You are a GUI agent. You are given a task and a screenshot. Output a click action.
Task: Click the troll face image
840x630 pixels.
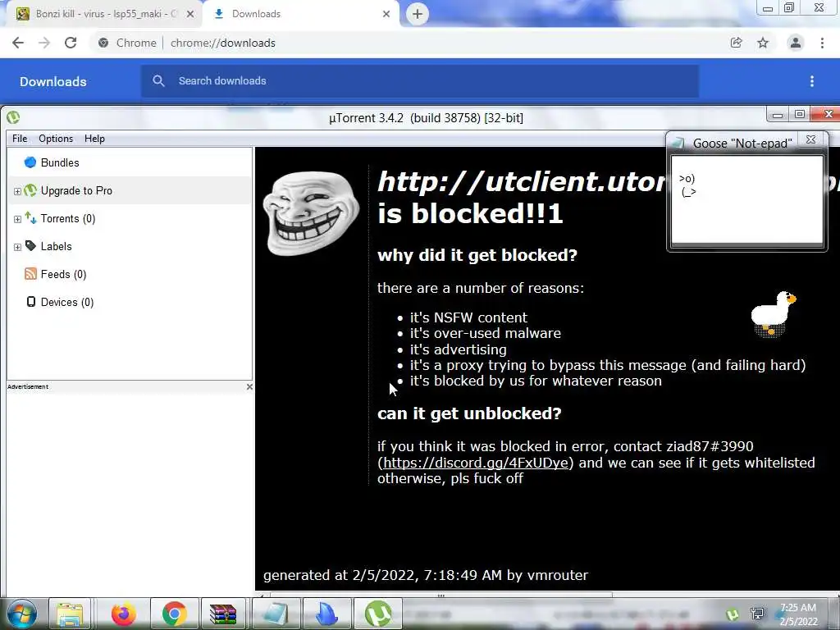point(311,213)
